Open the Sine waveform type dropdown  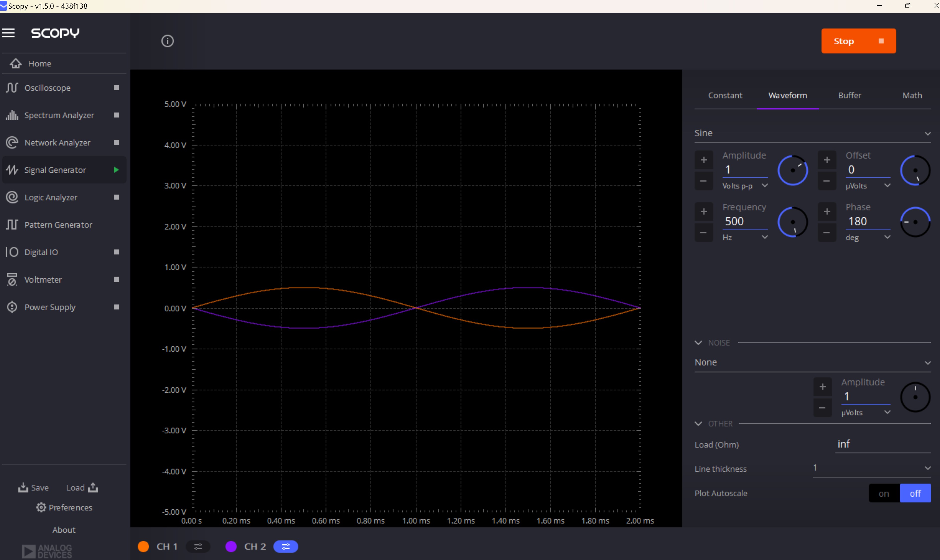point(928,133)
